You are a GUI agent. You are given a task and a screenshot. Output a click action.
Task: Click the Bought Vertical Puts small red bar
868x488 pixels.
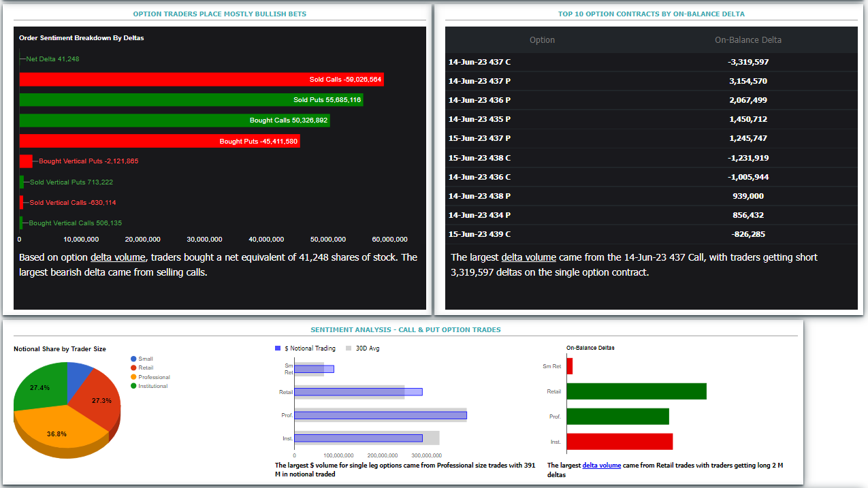pos(26,161)
